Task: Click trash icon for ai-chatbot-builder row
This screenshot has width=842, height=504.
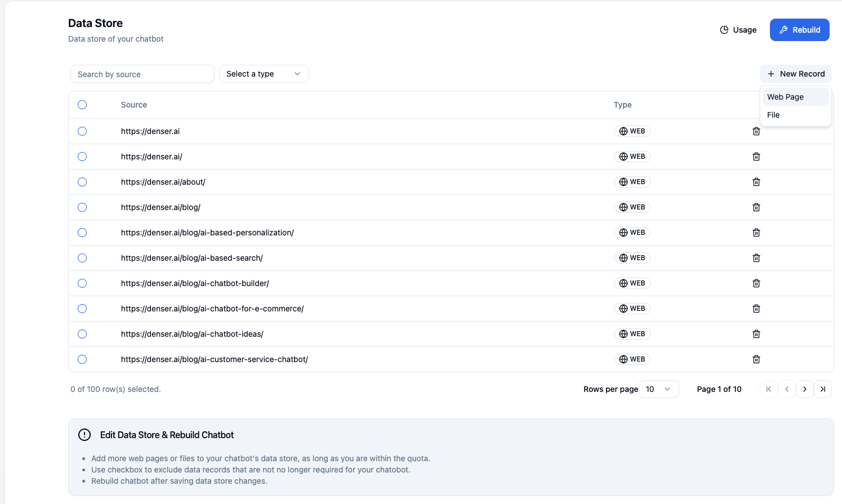Action: (x=756, y=283)
